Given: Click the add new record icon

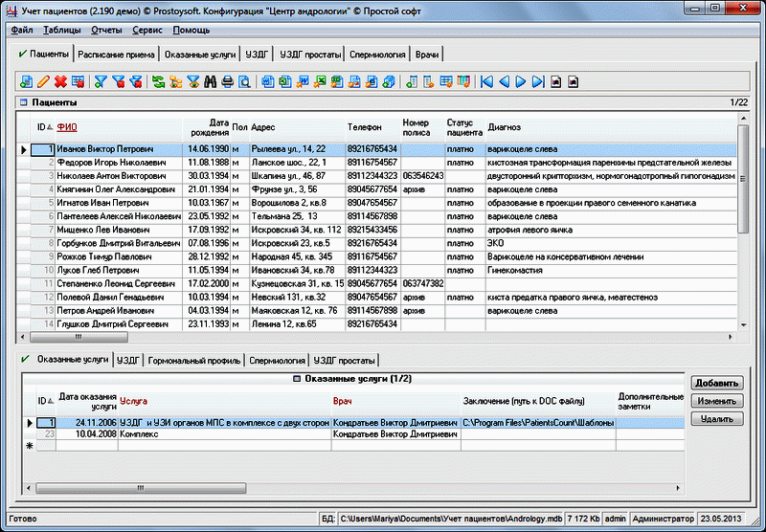Looking at the screenshot, I should (x=26, y=82).
